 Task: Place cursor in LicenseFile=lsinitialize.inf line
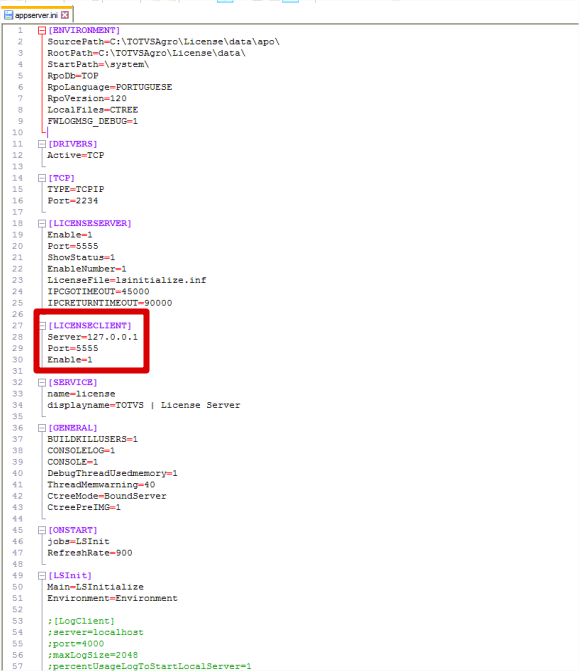(127, 280)
